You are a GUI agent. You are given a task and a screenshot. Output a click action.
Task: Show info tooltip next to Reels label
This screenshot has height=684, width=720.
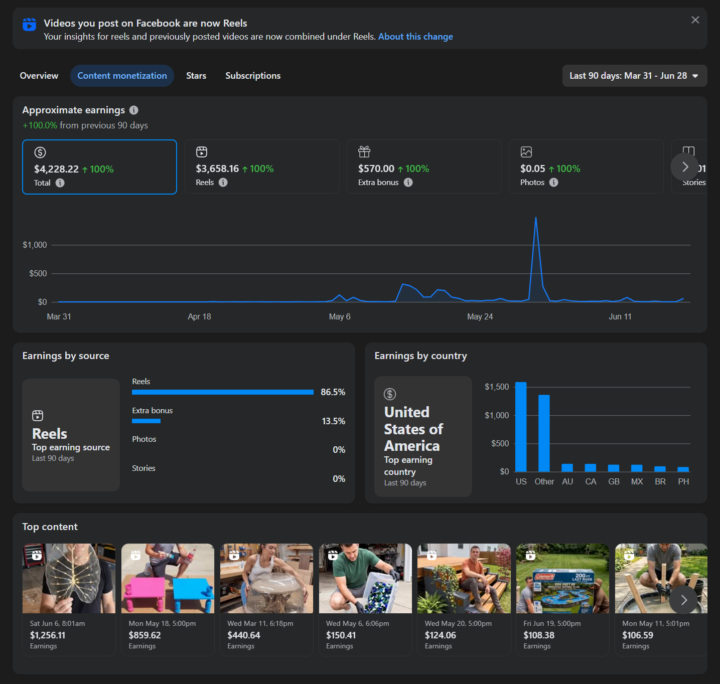223,182
